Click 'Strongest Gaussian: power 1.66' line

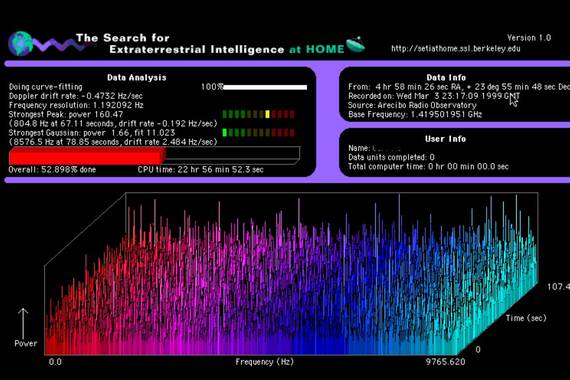click(92, 133)
